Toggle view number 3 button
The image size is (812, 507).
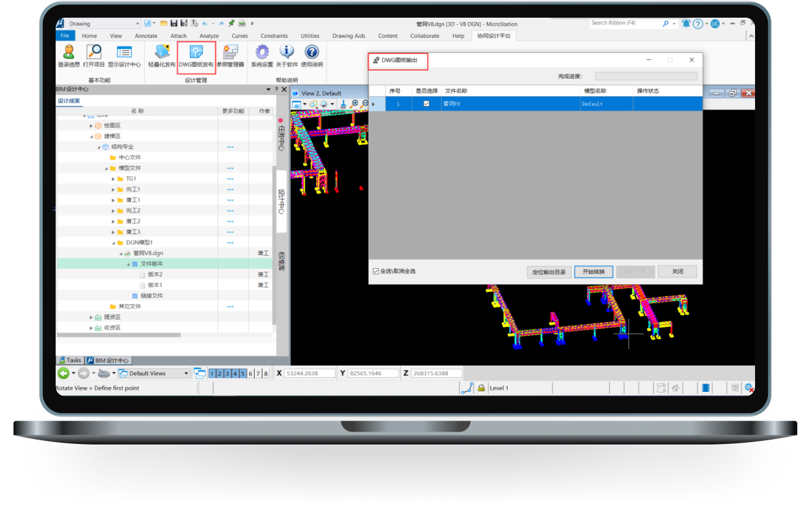click(227, 374)
